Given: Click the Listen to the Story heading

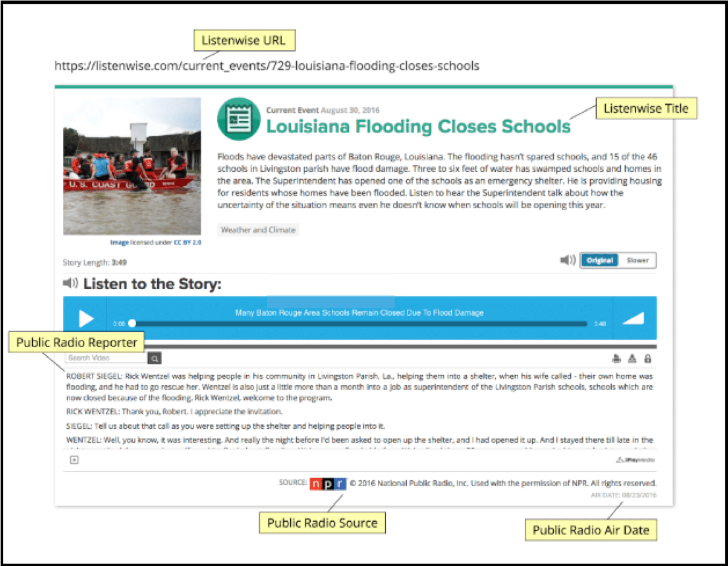Looking at the screenshot, I should [152, 284].
